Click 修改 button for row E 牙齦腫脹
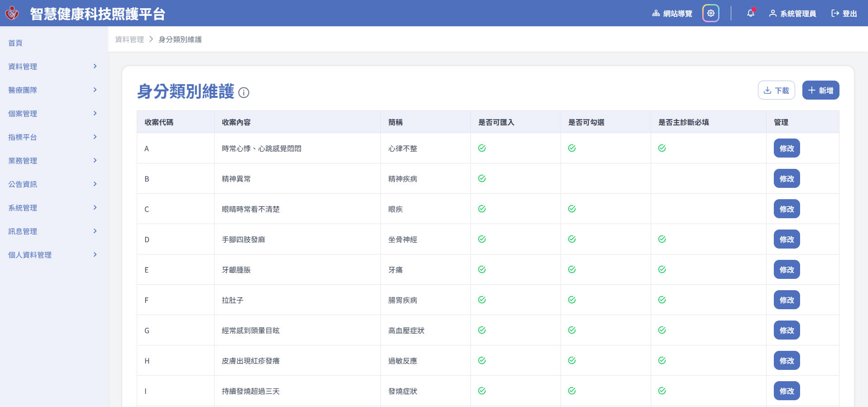This screenshot has height=407, width=868. pos(786,270)
